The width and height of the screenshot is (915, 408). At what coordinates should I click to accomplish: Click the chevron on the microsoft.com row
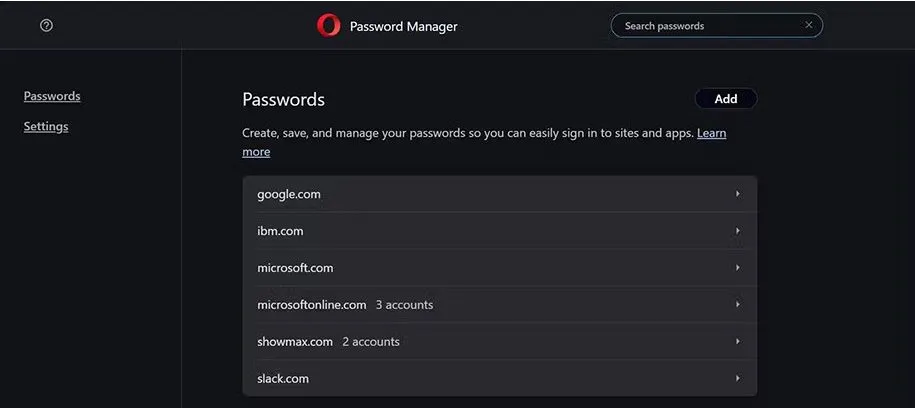[738, 268]
